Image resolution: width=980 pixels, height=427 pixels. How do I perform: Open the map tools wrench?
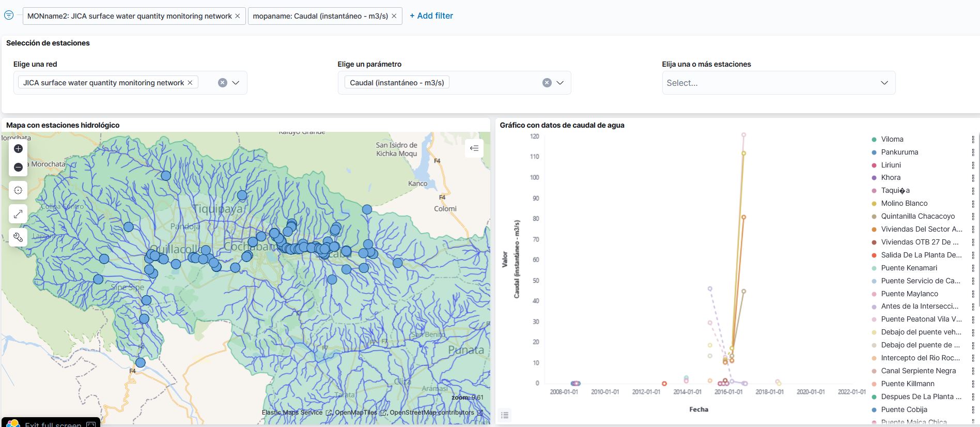pos(18,237)
